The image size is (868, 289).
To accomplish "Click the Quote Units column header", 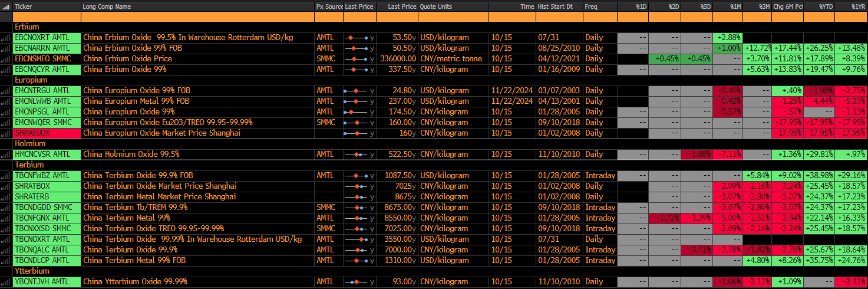I will coord(453,6).
